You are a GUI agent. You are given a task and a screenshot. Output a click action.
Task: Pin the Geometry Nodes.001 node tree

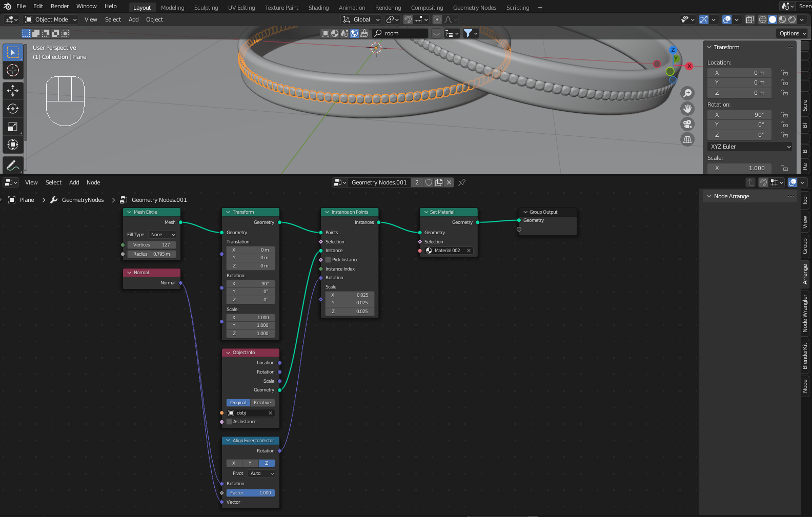click(x=462, y=182)
